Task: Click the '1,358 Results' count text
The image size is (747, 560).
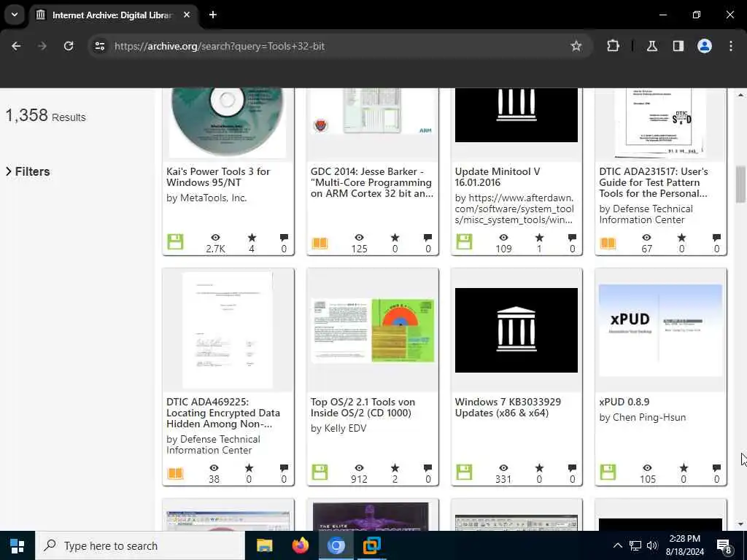Action: point(46,115)
